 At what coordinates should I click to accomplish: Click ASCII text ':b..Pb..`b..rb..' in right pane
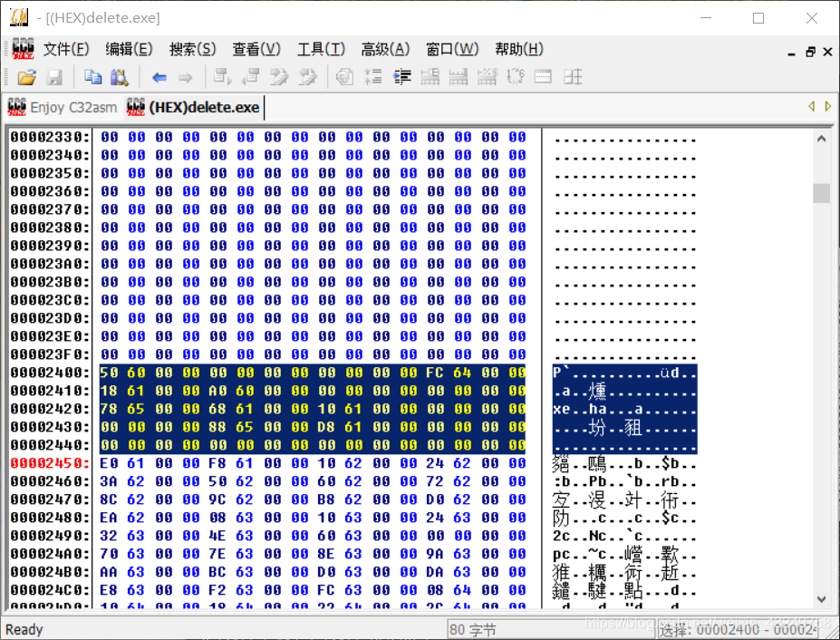click(624, 482)
